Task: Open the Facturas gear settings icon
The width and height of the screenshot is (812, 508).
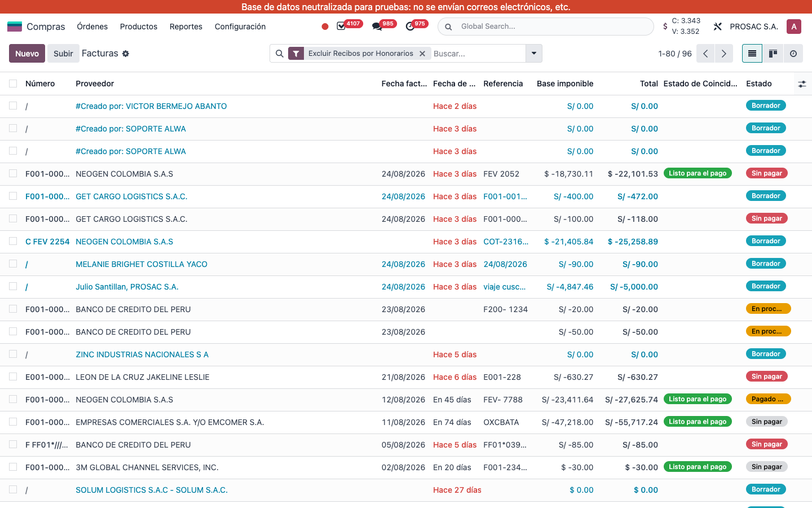Action: tap(126, 54)
